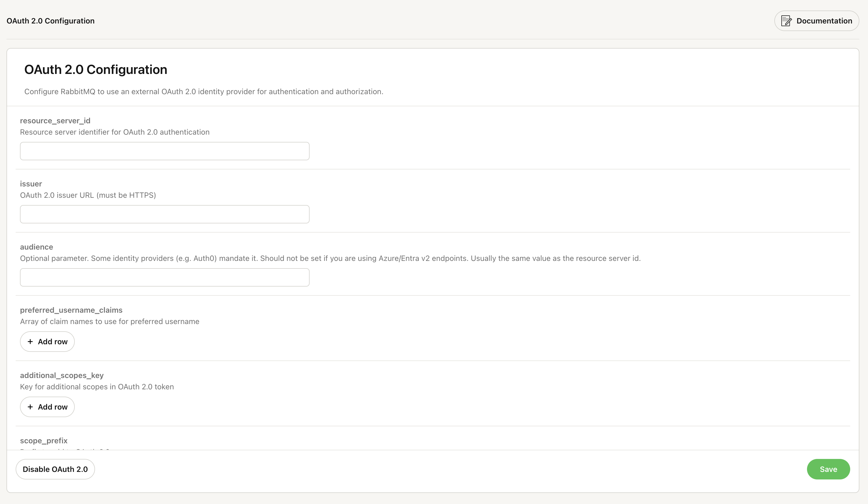Screen dimensions: 868x504
Task: Click the resource_server_id field label
Action: (x=55, y=121)
